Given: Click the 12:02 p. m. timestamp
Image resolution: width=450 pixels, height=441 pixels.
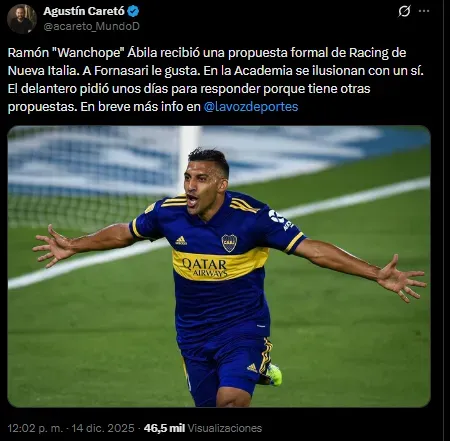Looking at the screenshot, I should pos(35,428).
